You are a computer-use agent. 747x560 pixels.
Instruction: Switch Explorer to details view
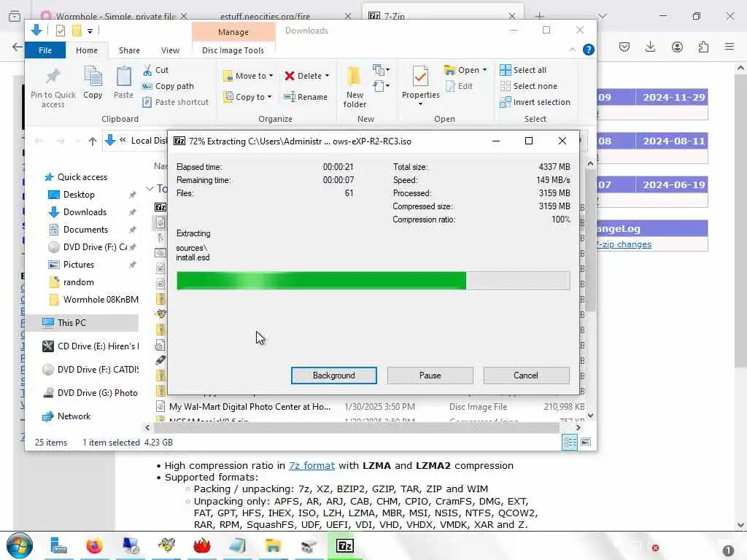click(570, 443)
